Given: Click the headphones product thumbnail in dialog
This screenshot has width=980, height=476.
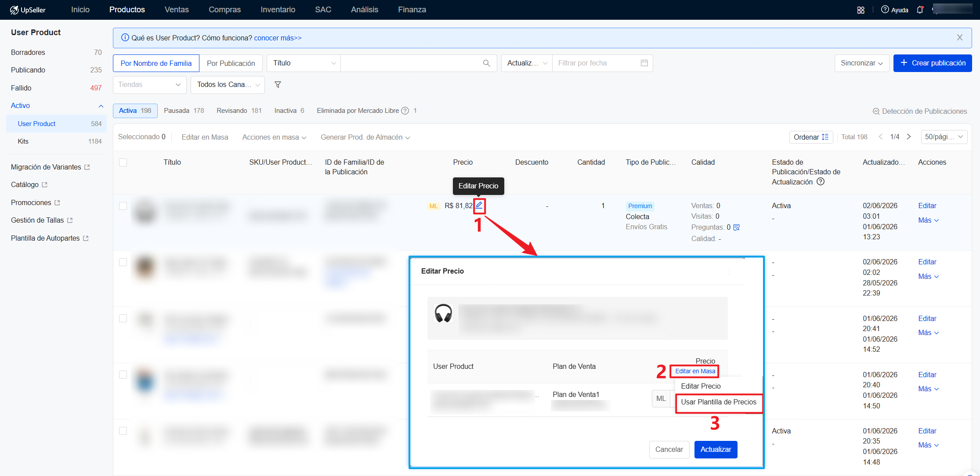Looking at the screenshot, I should pyautogui.click(x=443, y=314).
